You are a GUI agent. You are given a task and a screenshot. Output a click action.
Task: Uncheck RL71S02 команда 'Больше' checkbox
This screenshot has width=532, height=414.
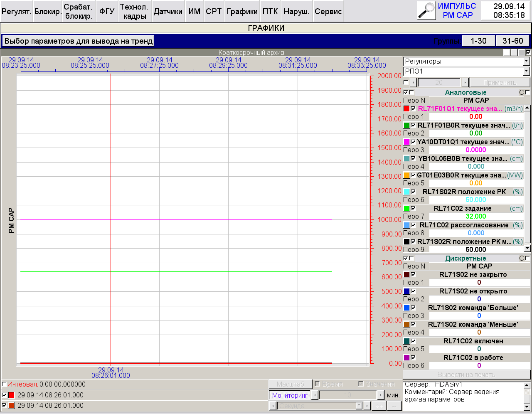click(413, 308)
